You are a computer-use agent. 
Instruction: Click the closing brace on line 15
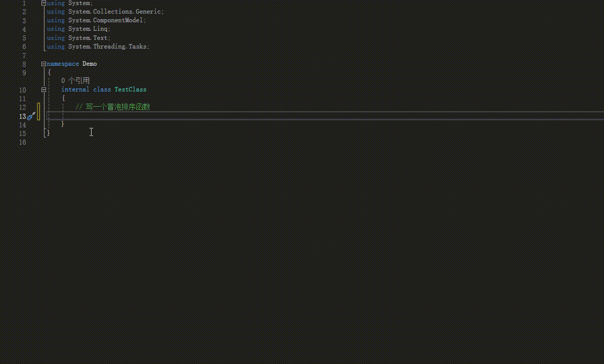point(48,133)
